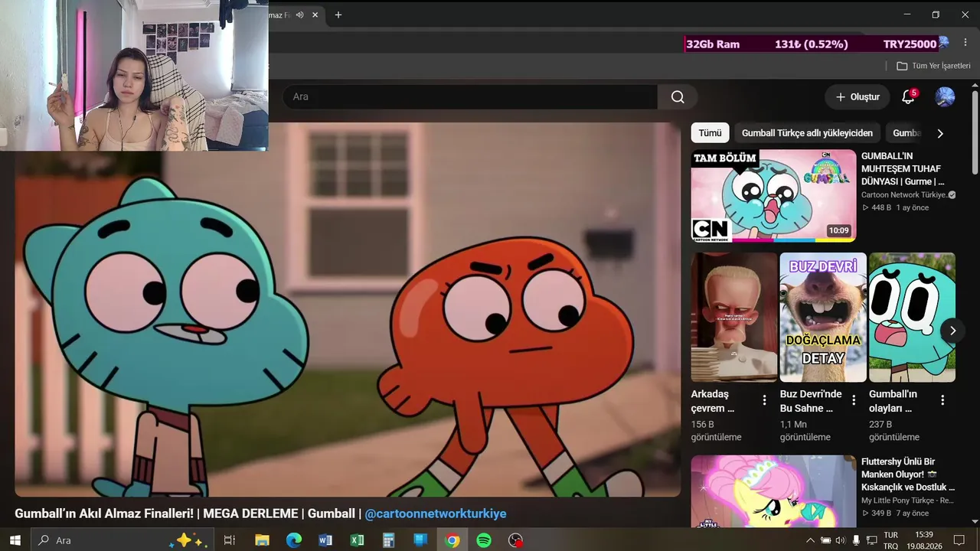The width and height of the screenshot is (980, 551).
Task: Open the Buz Devri short thumbnail
Action: [823, 317]
